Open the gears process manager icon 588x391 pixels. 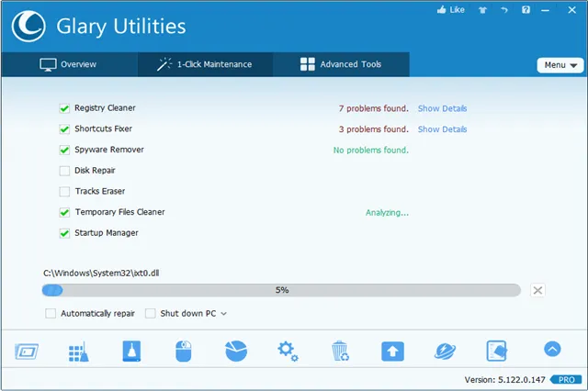288,351
